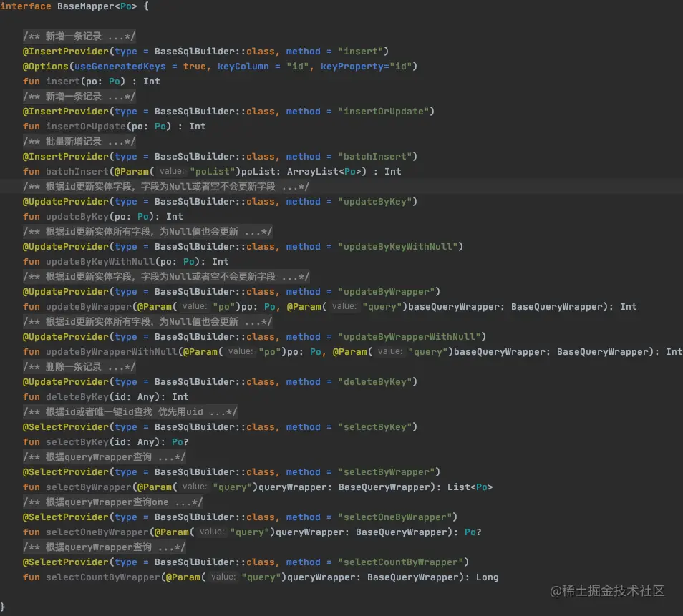The image size is (683, 616).
Task: Click the Po? return type of selectOneByWrapper
Action: (x=473, y=532)
